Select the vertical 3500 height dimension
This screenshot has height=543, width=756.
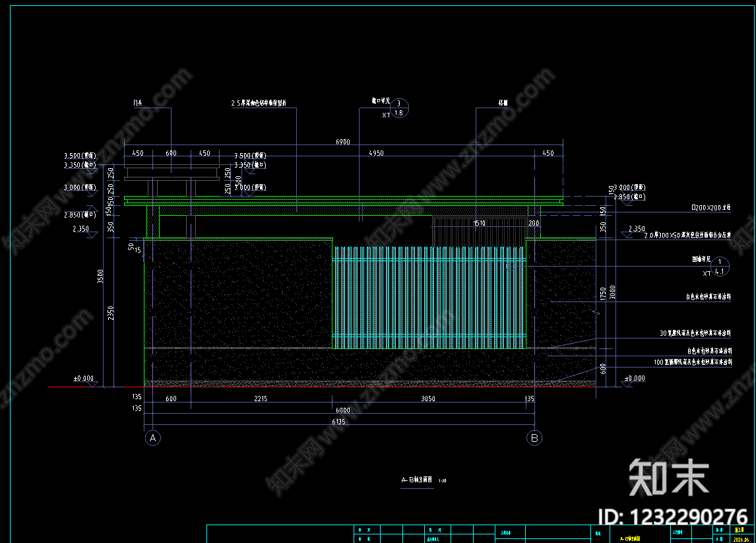pyautogui.click(x=100, y=276)
